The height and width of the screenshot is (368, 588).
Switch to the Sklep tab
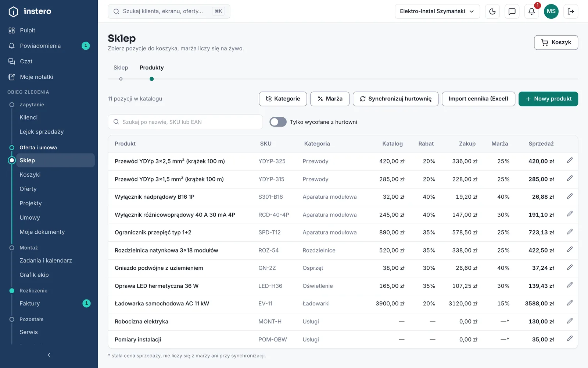click(121, 68)
